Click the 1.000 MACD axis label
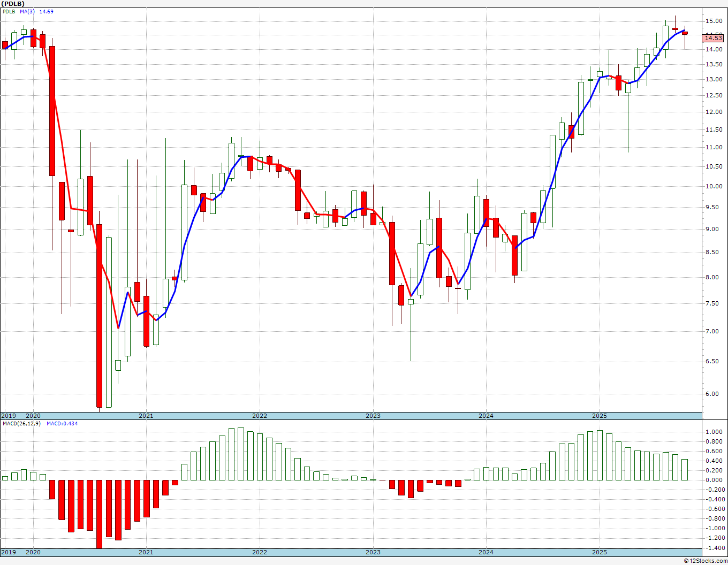The image size is (728, 565). pos(714,432)
